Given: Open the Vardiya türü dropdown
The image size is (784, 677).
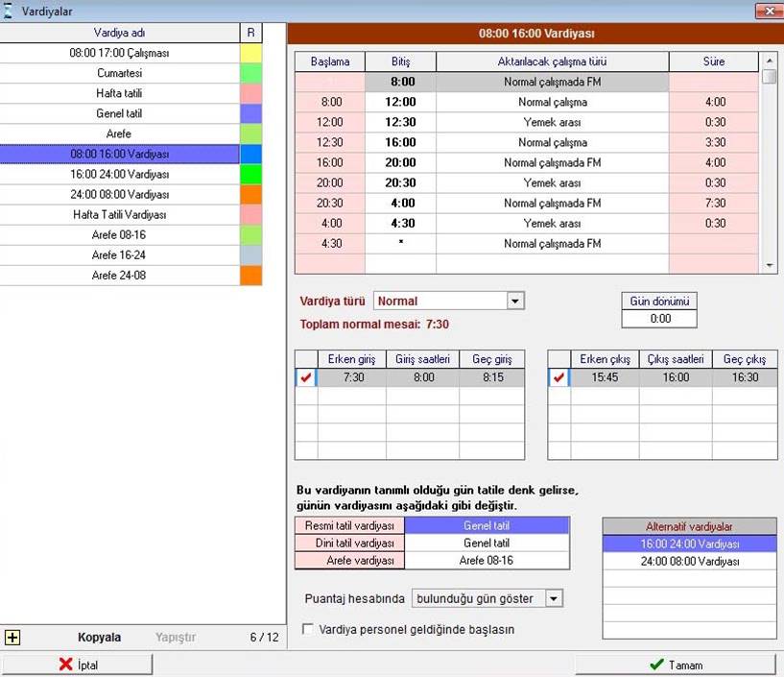Looking at the screenshot, I should pyautogui.click(x=515, y=302).
